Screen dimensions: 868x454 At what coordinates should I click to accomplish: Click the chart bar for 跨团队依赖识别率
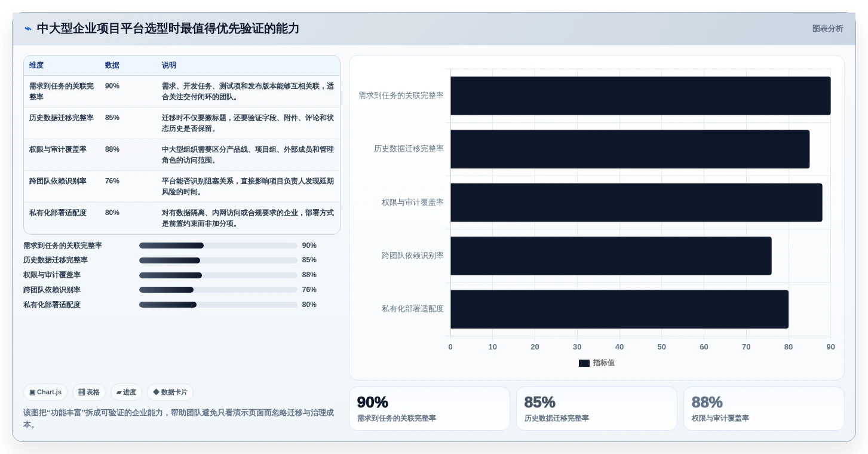(x=611, y=256)
